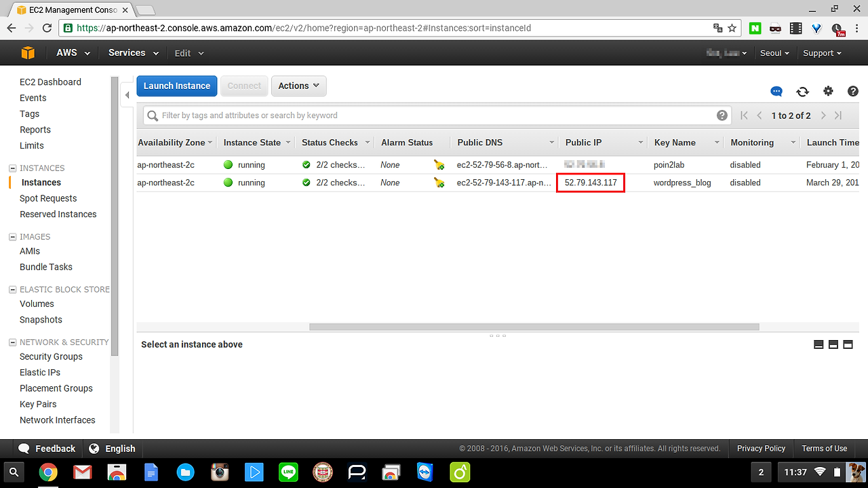Open Instance State column filter dropdown

coord(288,143)
